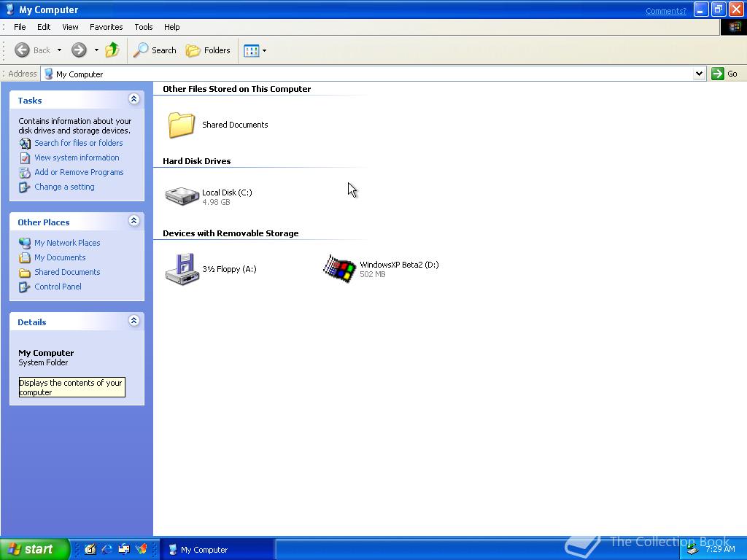Click the My Network Places icon
747x560 pixels.
click(25, 243)
